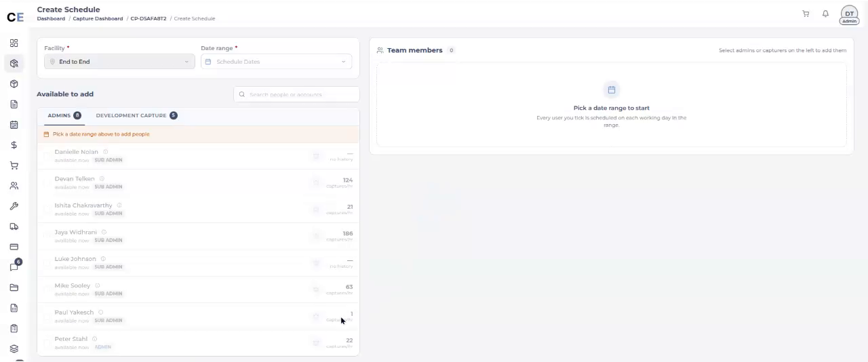Open the users team icon in sidebar
This screenshot has width=868, height=362.
coord(14,186)
